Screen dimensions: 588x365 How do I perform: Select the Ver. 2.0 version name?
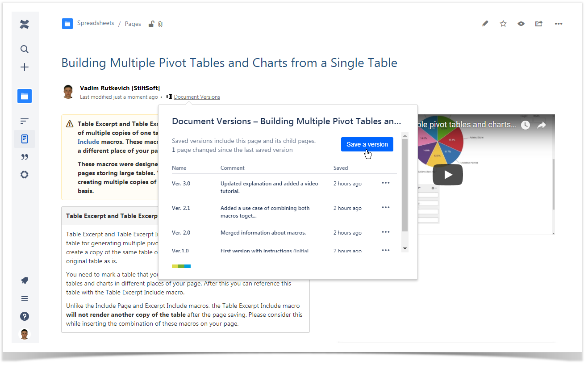(181, 233)
